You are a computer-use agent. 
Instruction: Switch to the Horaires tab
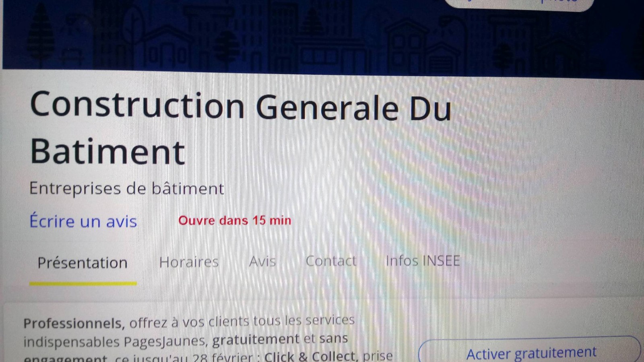[x=189, y=262]
